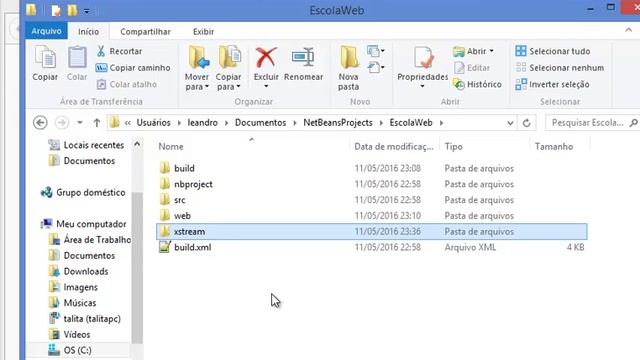Select Meu computador in navigation pane
Image resolution: width=640 pixels, height=360 pixels.
point(84,224)
